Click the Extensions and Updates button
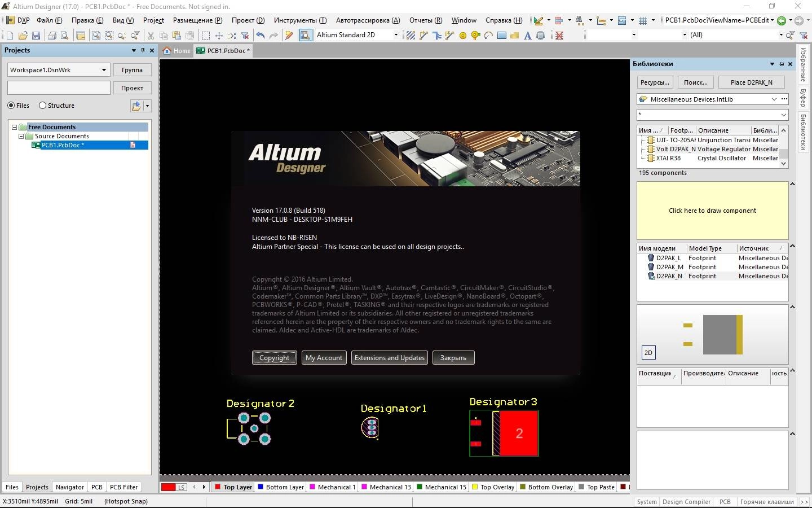Viewport: 812px width, 508px height. point(390,358)
